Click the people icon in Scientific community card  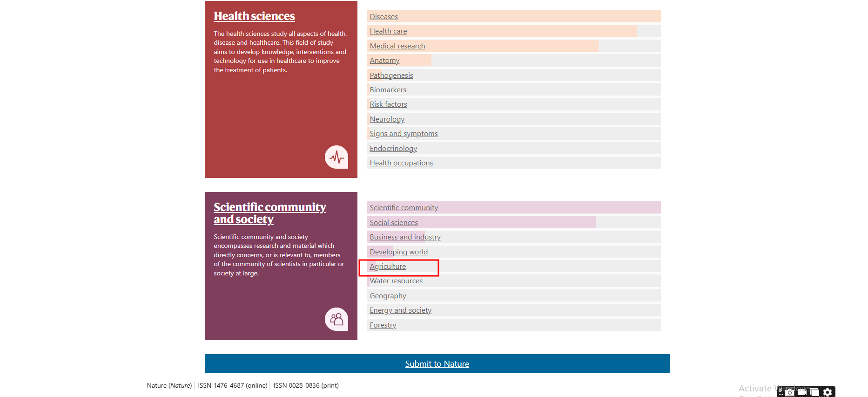336,319
